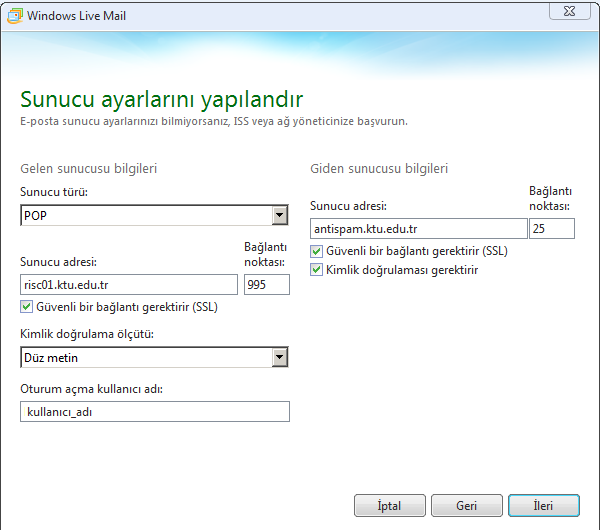600x530 pixels.
Task: Click the Giden sunucusu bilgileri label
Action: pyautogui.click(x=379, y=169)
